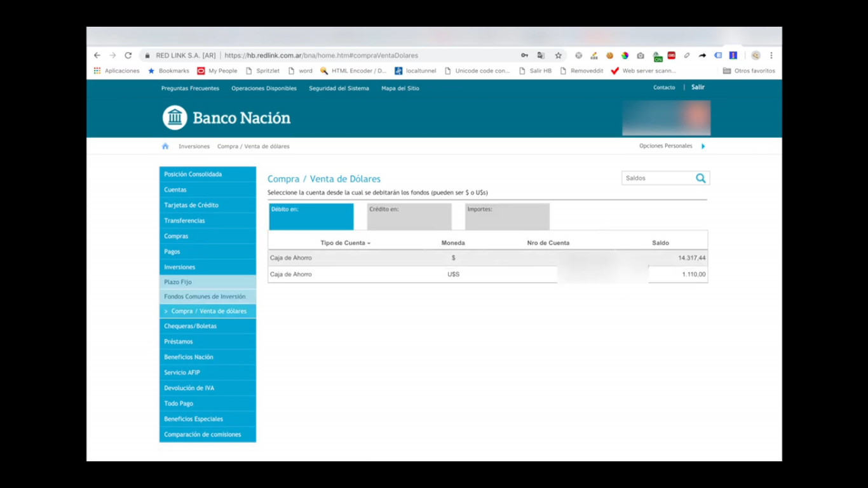Switch to the Crédito en step tab

pyautogui.click(x=409, y=216)
